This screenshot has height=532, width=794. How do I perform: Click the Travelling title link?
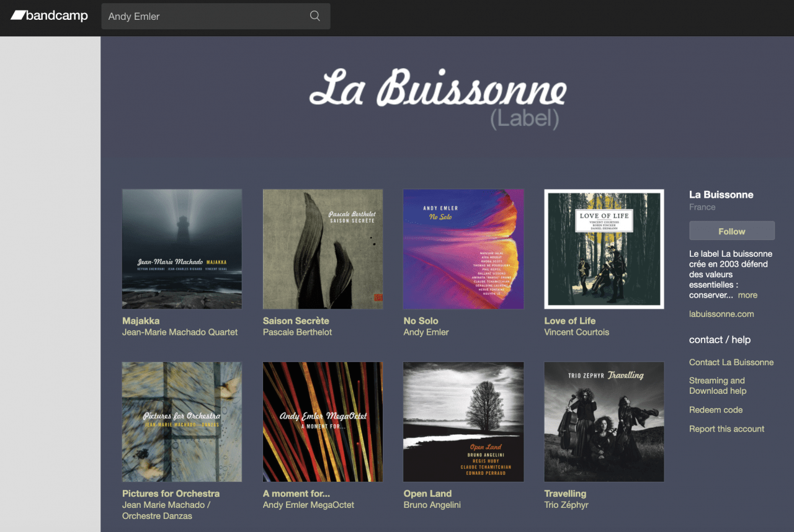(565, 494)
